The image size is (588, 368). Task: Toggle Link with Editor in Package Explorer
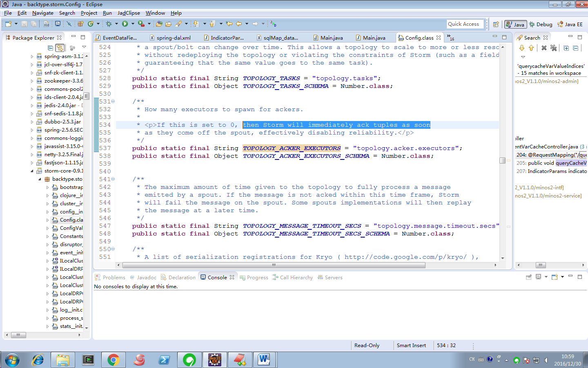coord(60,48)
